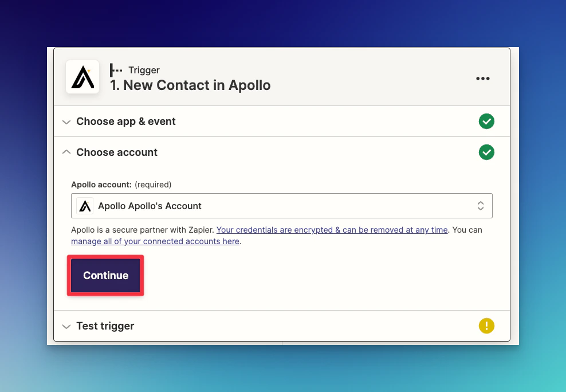Select Apollo Apollo's Account from the account field
The image size is (566, 392).
coord(148,205)
